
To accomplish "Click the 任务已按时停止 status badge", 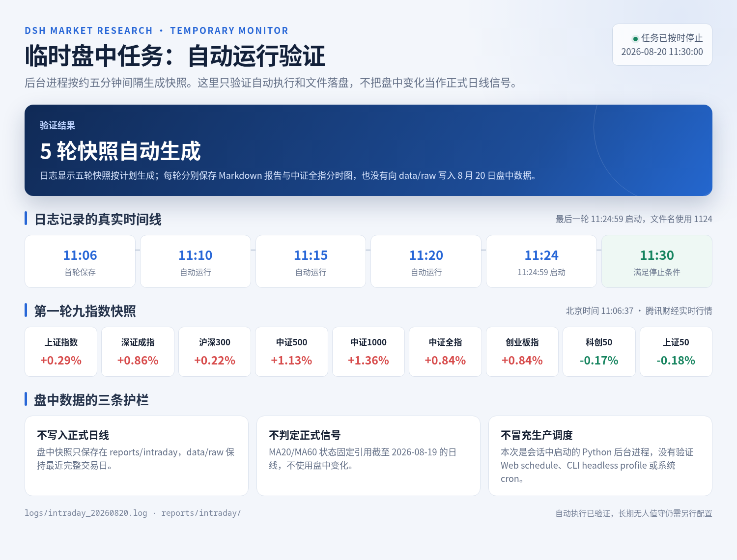I will pyautogui.click(x=662, y=45).
